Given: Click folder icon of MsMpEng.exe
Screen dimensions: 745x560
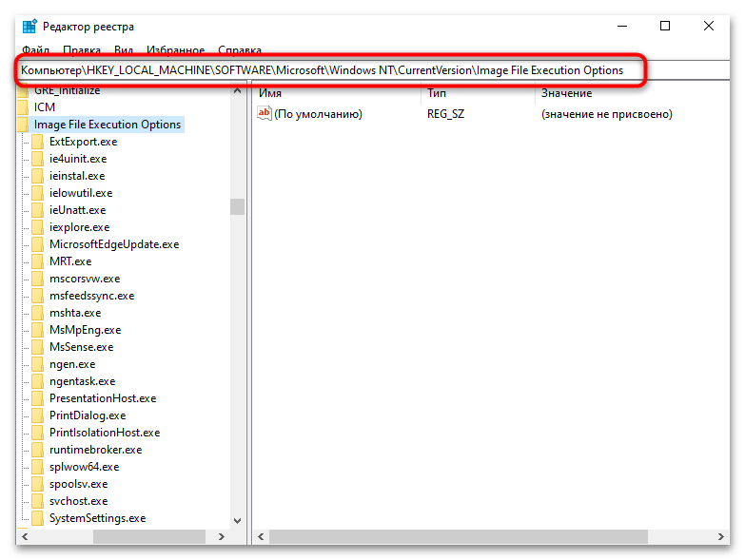Looking at the screenshot, I should pyautogui.click(x=37, y=329).
